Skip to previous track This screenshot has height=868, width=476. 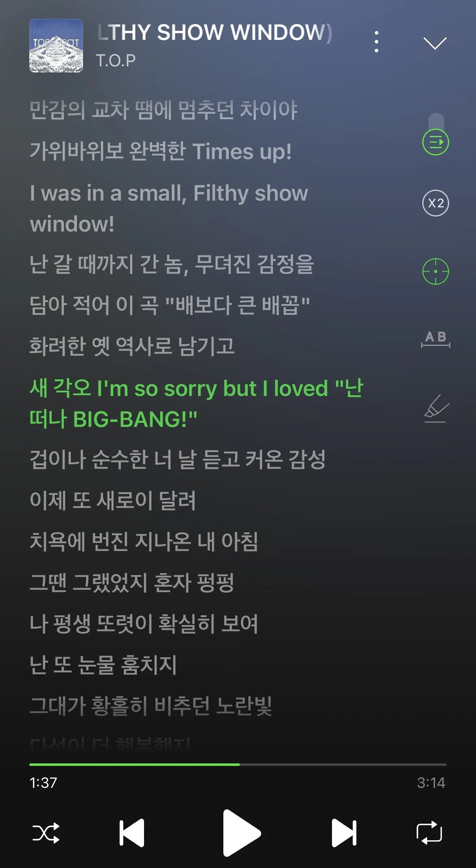tap(132, 833)
